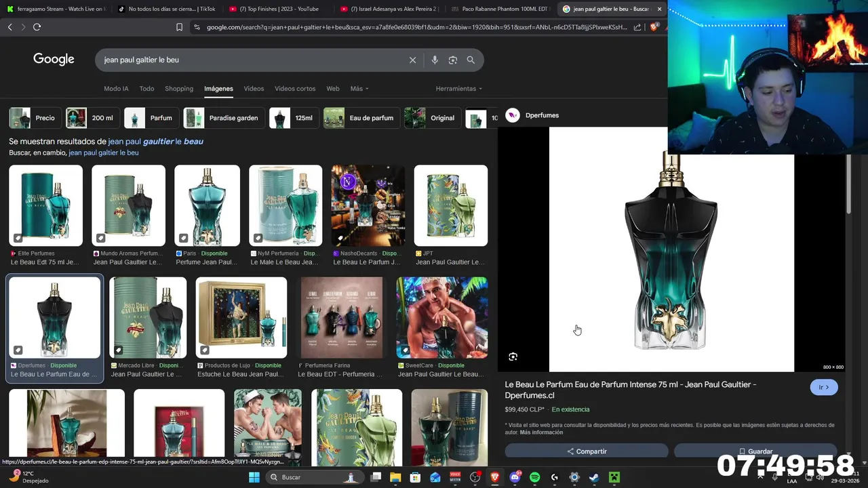868x488 pixels.
Task: Open Windows Start menu
Action: [254, 477]
